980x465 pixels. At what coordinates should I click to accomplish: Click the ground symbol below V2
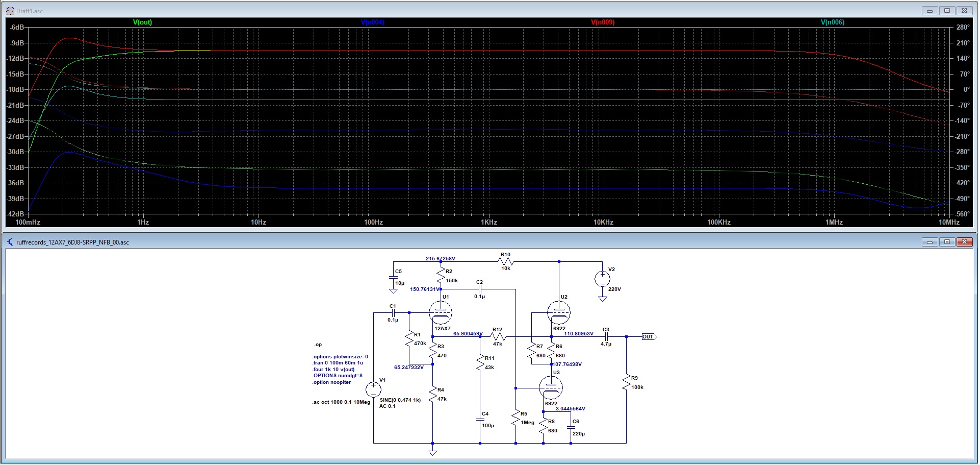602,299
